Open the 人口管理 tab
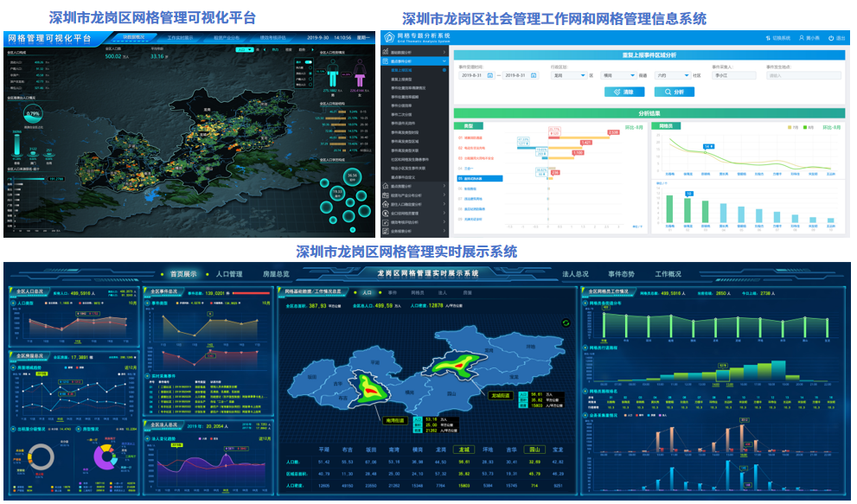Image resolution: width=857 pixels, height=504 pixels. coord(229,274)
